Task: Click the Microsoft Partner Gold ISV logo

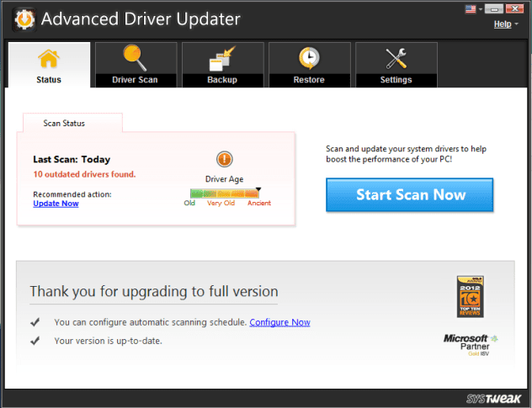Action: [x=471, y=345]
